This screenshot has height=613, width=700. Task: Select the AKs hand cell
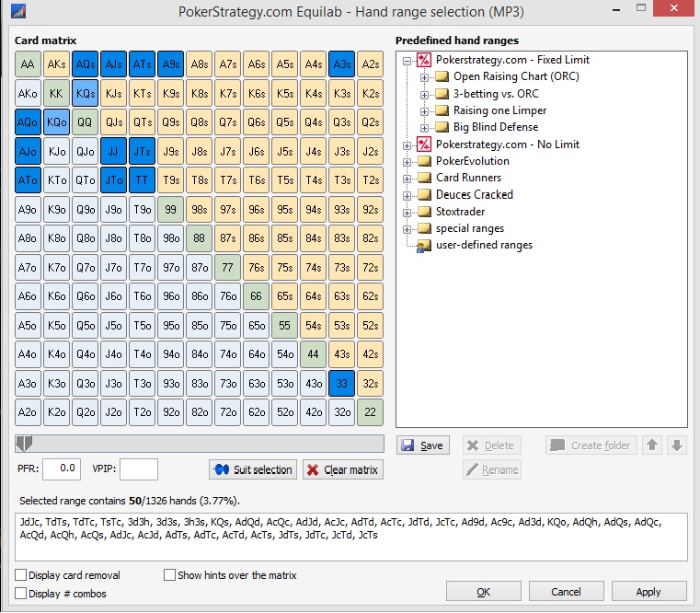[x=56, y=64]
